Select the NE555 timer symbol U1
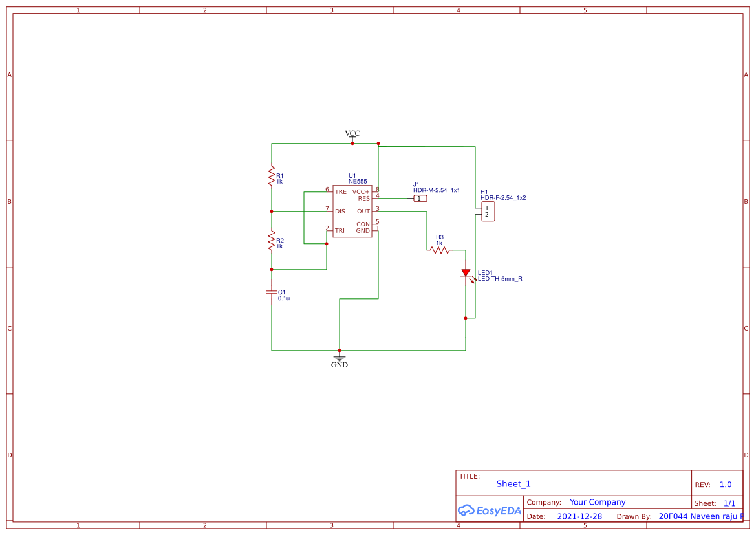 352,210
